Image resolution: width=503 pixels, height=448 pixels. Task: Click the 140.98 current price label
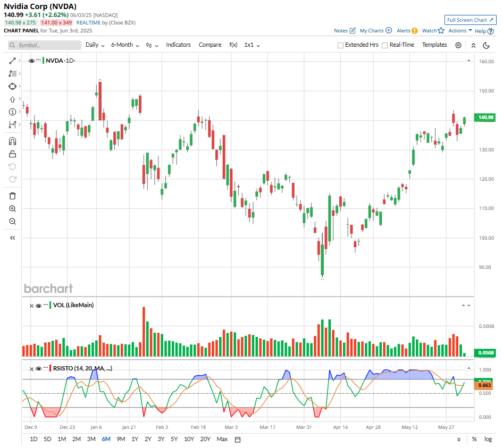click(485, 117)
